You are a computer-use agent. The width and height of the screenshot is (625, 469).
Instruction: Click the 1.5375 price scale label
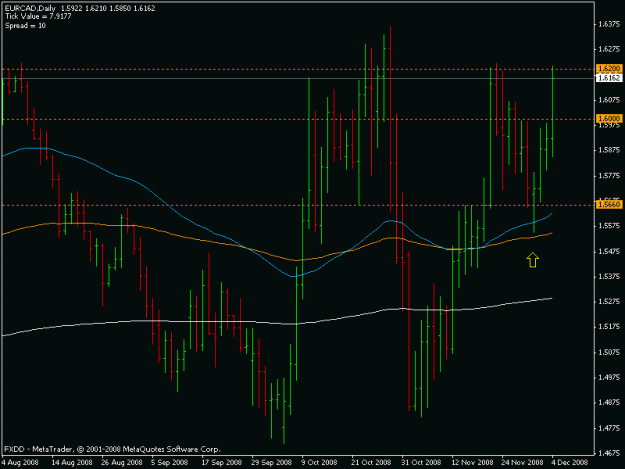coord(609,277)
